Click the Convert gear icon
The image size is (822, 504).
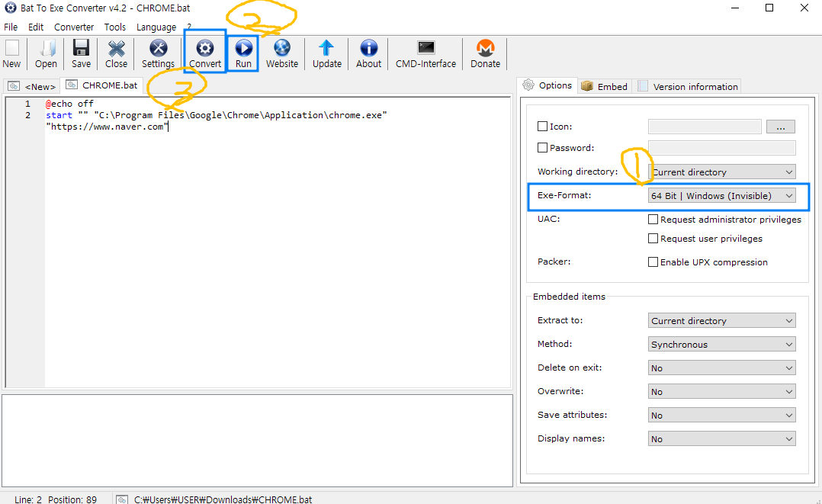click(x=205, y=48)
